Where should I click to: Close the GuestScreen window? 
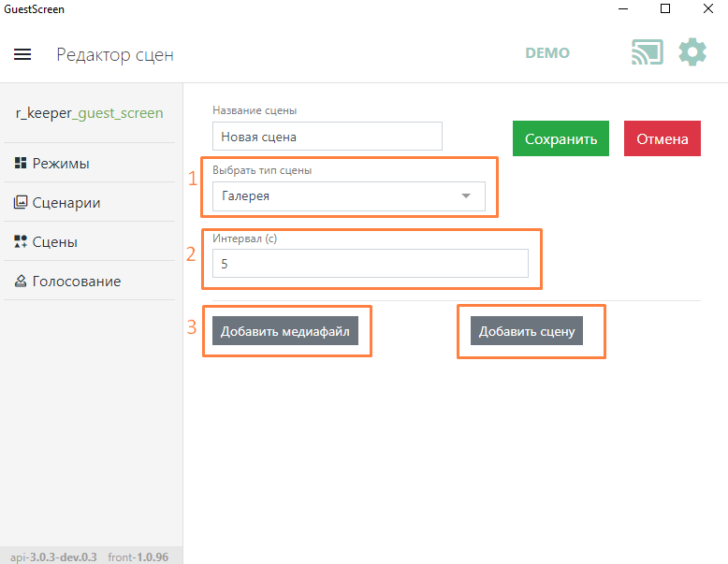point(707,9)
